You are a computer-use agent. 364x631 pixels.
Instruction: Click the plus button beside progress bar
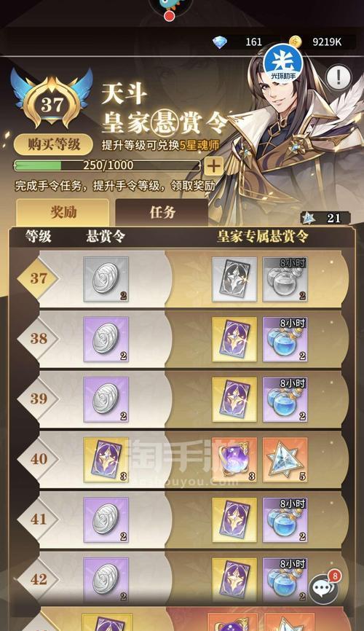tap(213, 166)
